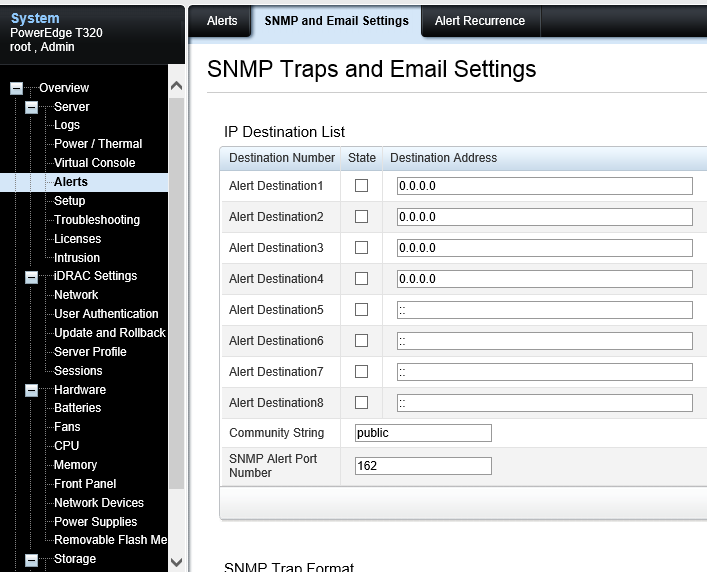Click the sidebar scroll down arrow
This screenshot has width=707, height=572.
pyautogui.click(x=177, y=562)
